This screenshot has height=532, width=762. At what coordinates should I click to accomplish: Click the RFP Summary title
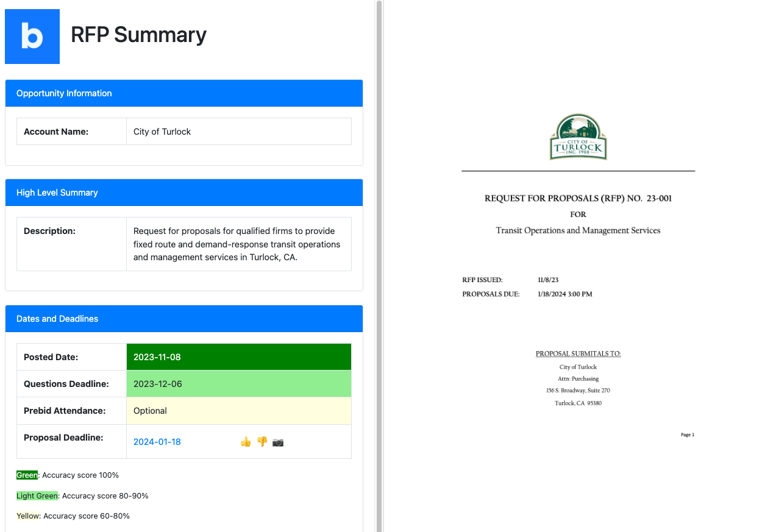point(138,35)
